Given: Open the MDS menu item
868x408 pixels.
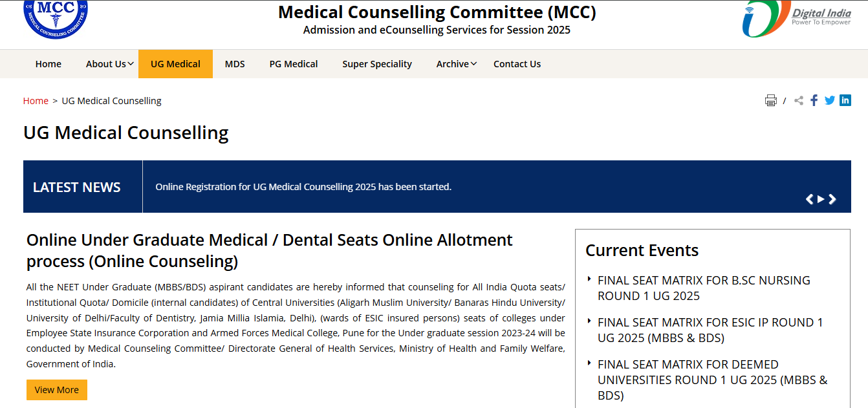Looking at the screenshot, I should pyautogui.click(x=235, y=64).
